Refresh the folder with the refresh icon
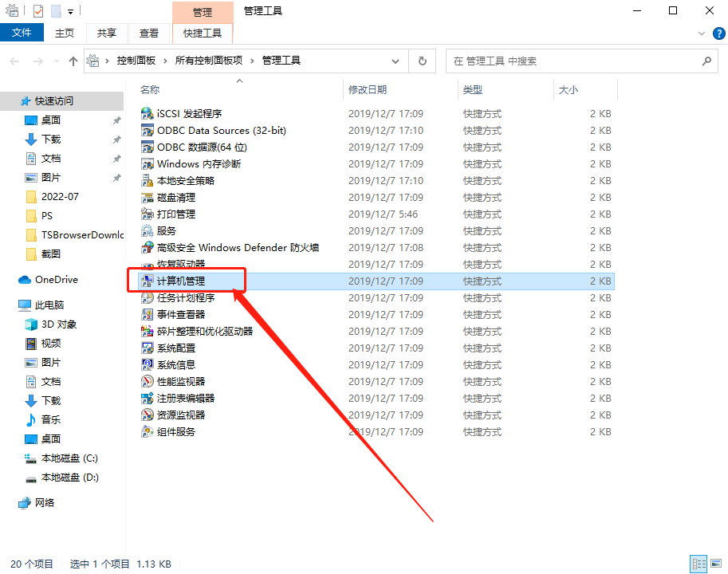This screenshot has width=728, height=574. point(422,61)
